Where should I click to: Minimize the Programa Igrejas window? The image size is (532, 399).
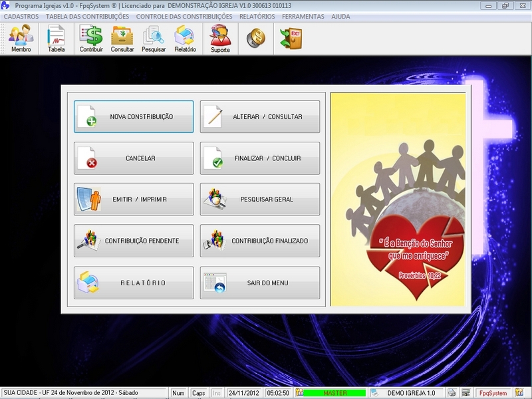point(489,5)
